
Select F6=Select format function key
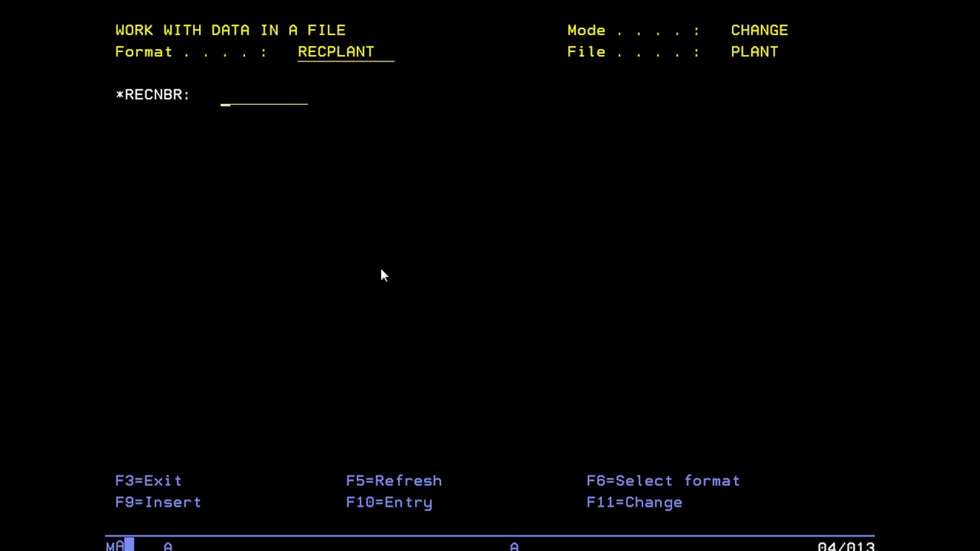coord(663,481)
